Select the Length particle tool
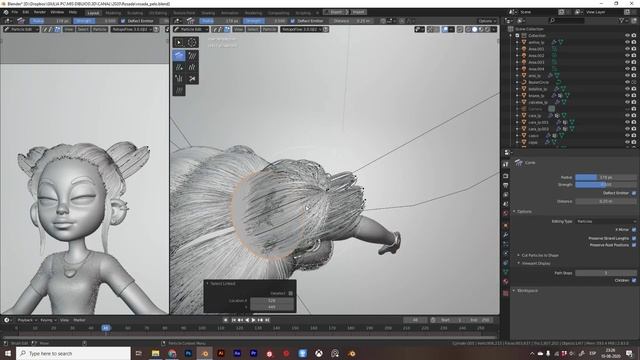640x360 pixels. coord(192,67)
